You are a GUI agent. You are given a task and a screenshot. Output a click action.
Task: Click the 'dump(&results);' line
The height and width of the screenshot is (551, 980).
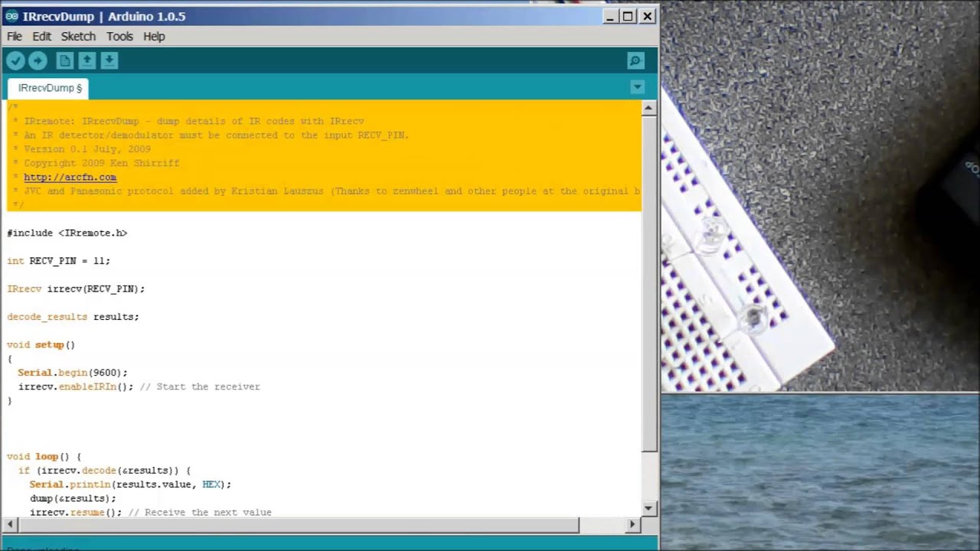point(73,498)
